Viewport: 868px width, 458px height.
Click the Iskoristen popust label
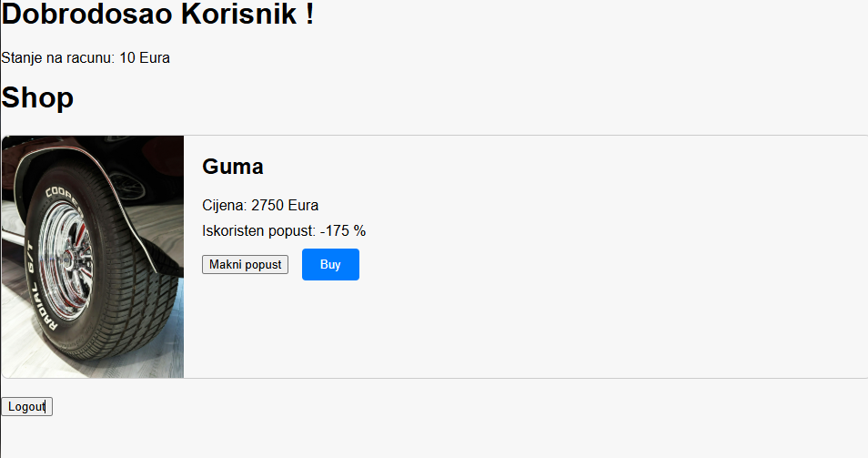click(258, 230)
